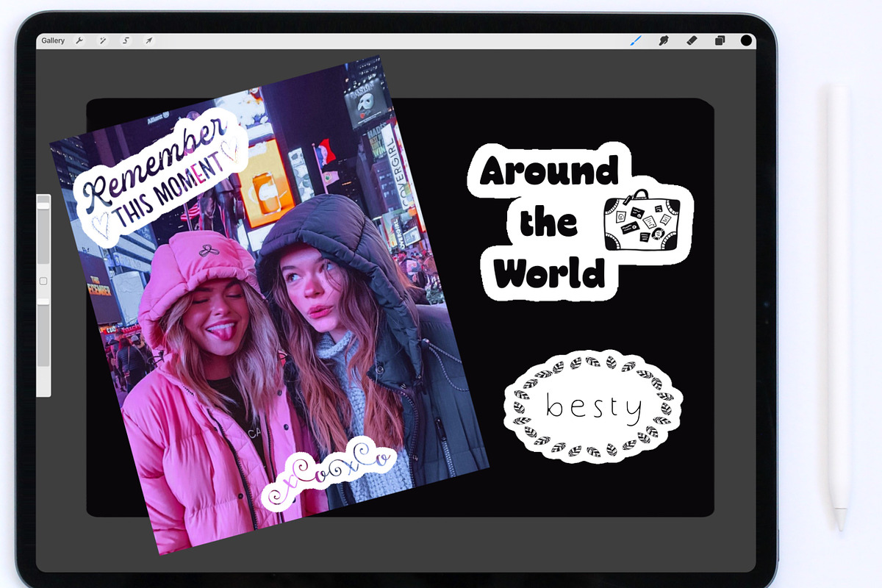Click the brush opacity slider handle
Screen dimensions: 882x588
pyautogui.click(x=44, y=301)
